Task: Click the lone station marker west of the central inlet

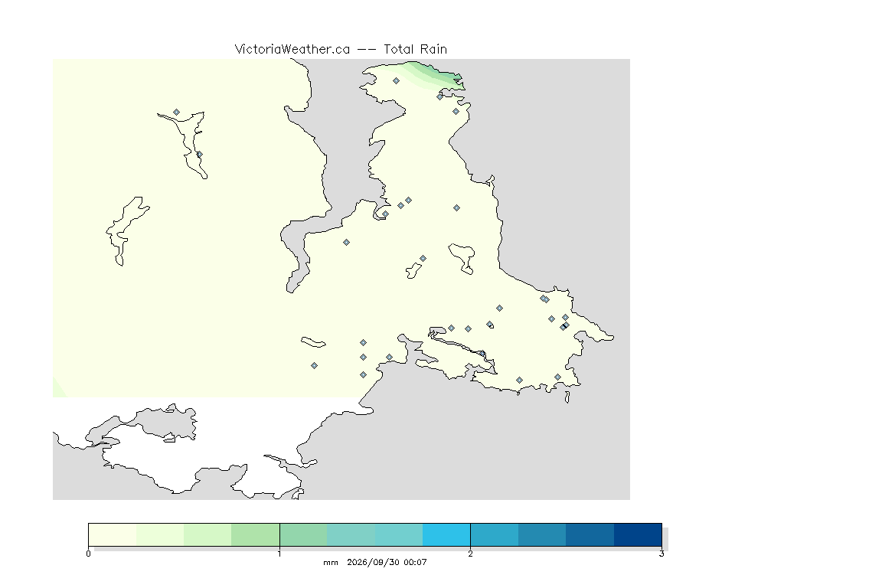Action: click(347, 243)
